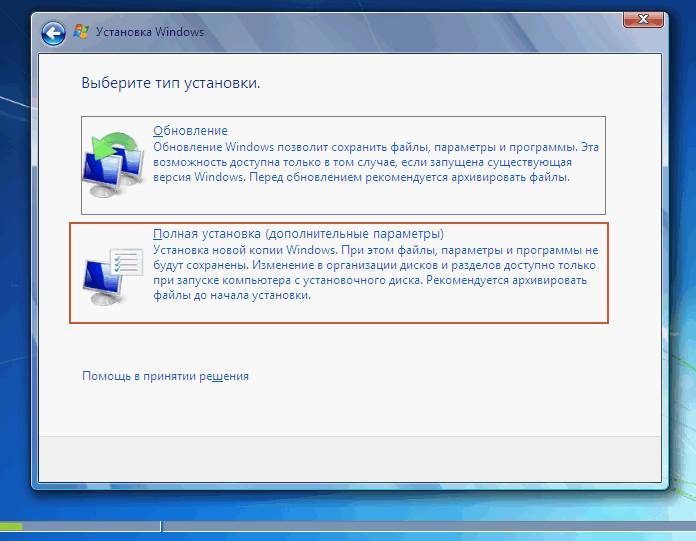
Task: Click the green filled portion of progress bar
Action: [11, 526]
